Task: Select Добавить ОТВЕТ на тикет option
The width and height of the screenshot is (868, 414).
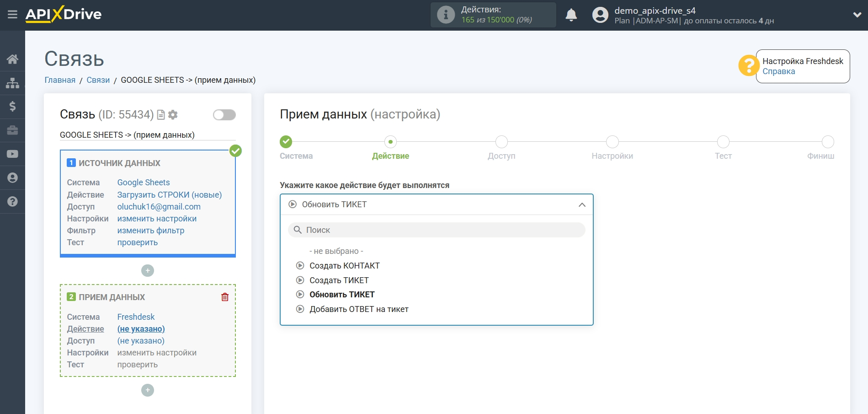Action: (x=359, y=309)
